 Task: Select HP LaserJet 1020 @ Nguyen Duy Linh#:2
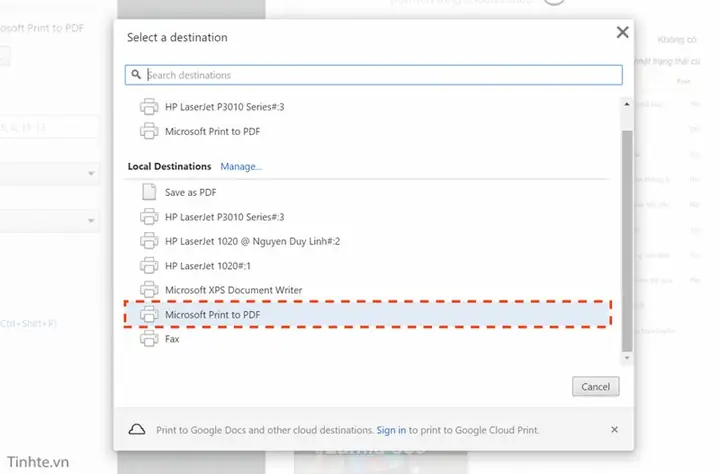[367, 241]
